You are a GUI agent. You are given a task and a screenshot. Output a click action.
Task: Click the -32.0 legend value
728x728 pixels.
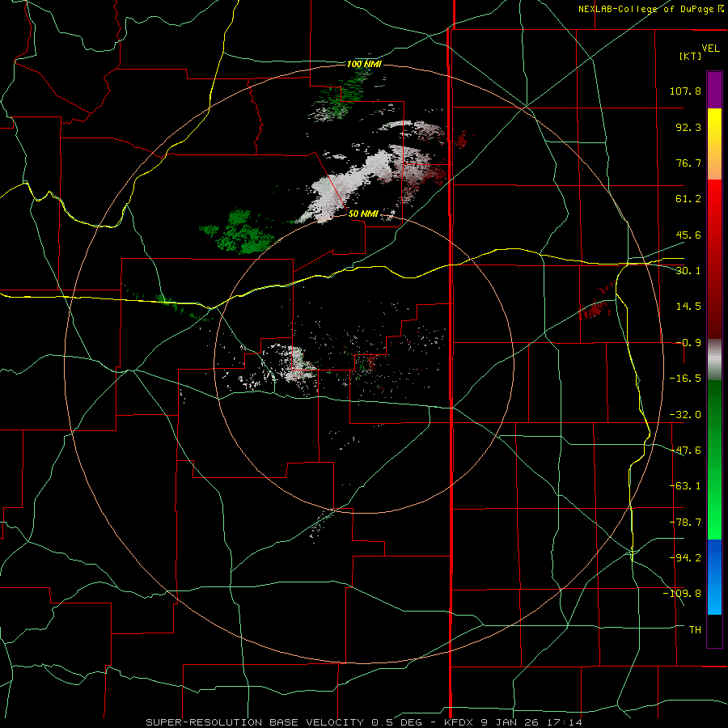pos(685,414)
